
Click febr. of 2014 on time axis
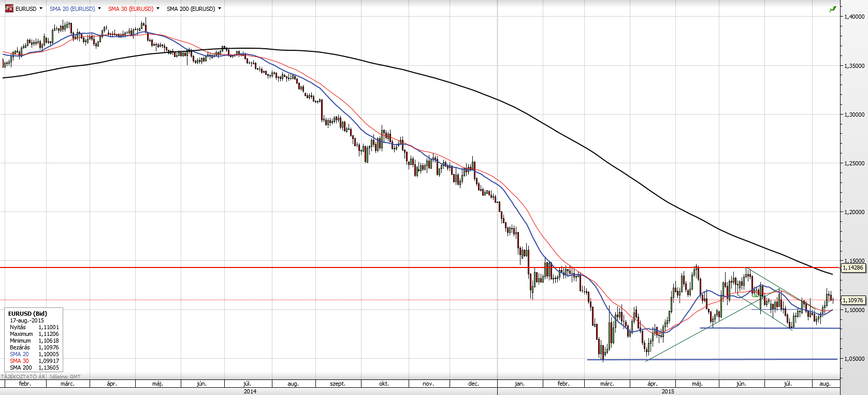click(x=25, y=384)
